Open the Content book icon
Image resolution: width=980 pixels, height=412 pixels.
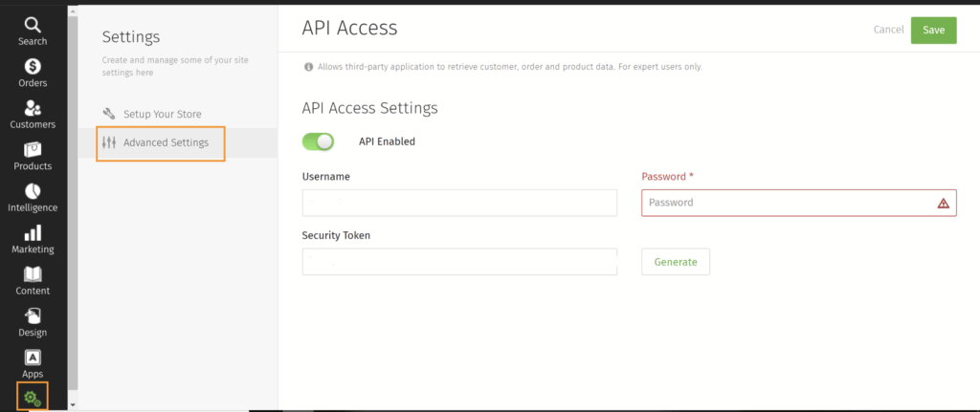(x=33, y=274)
